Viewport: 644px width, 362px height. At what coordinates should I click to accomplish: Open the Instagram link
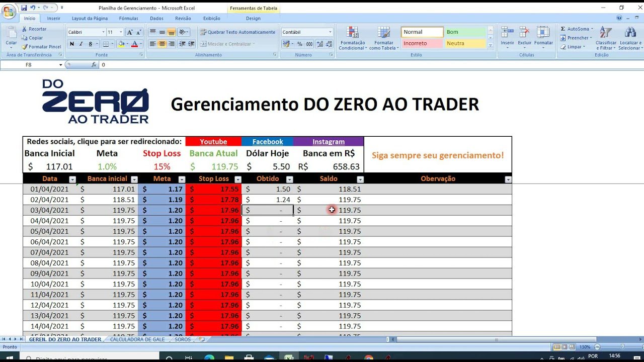(x=329, y=142)
